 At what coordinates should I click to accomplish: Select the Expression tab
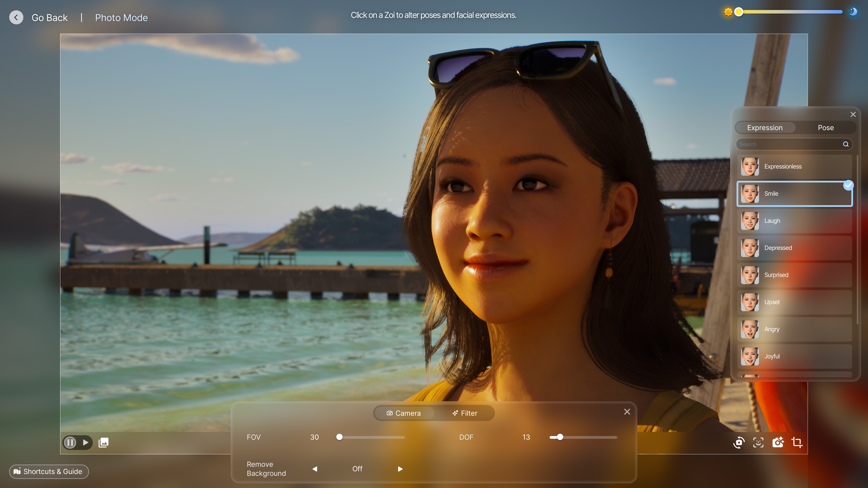click(765, 128)
